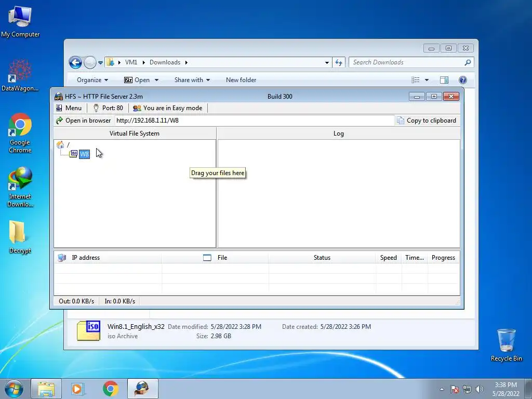Click the volume speaker tray icon
Screen dimensions: 532x399
pyautogui.click(x=479, y=389)
